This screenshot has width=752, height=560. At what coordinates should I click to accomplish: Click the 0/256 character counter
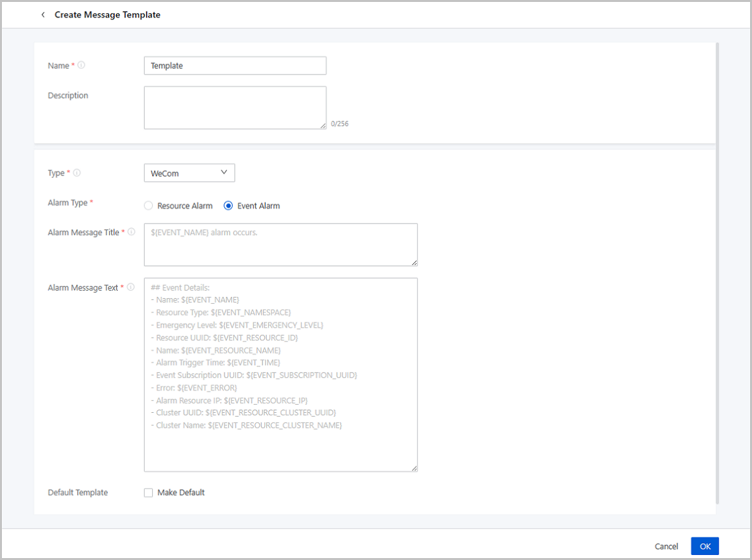[x=340, y=124]
